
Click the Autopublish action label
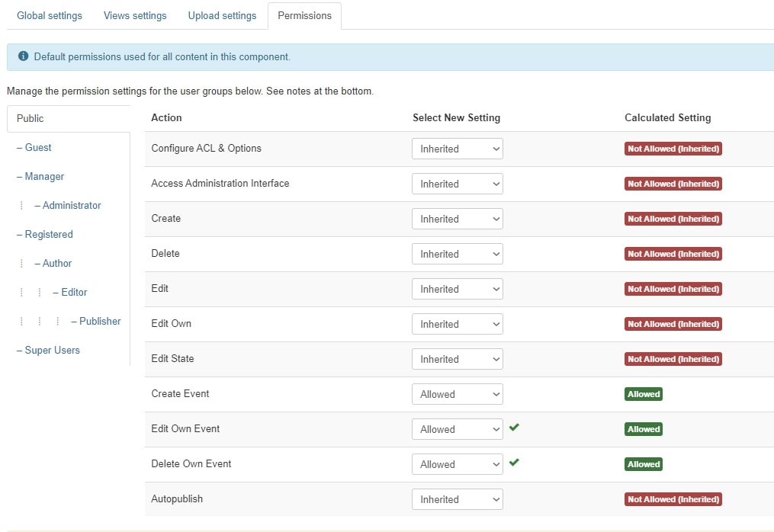pos(177,498)
